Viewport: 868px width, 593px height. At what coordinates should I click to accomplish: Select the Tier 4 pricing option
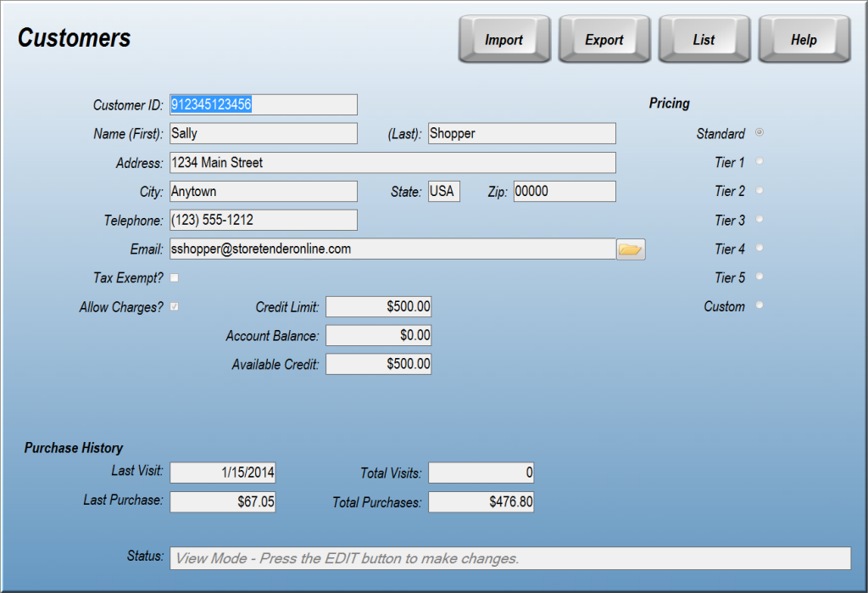point(759,248)
